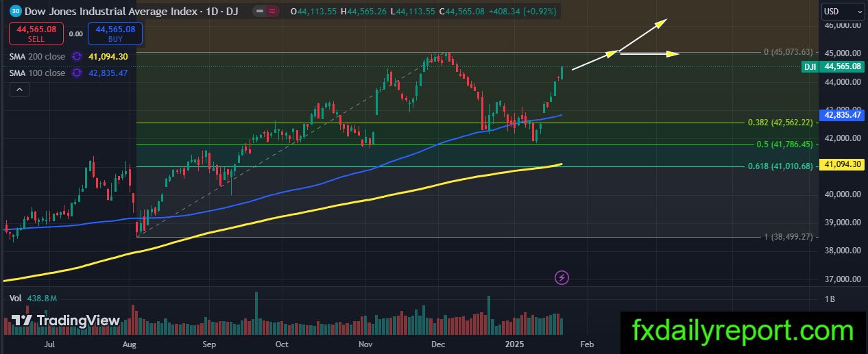Click the 44,000.00 price scale label
The image size is (868, 354).
click(843, 81)
